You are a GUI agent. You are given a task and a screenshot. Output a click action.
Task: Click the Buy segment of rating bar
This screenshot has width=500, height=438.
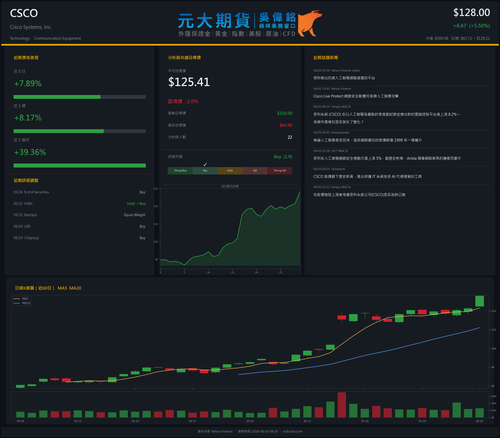tap(205, 171)
